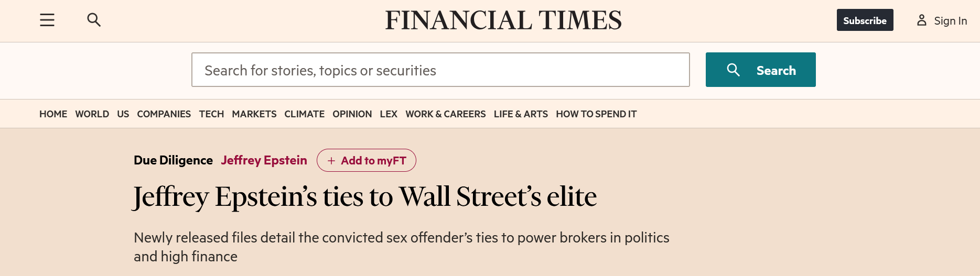Navigate to the Tech section
This screenshot has height=276, width=980.
pyautogui.click(x=211, y=114)
